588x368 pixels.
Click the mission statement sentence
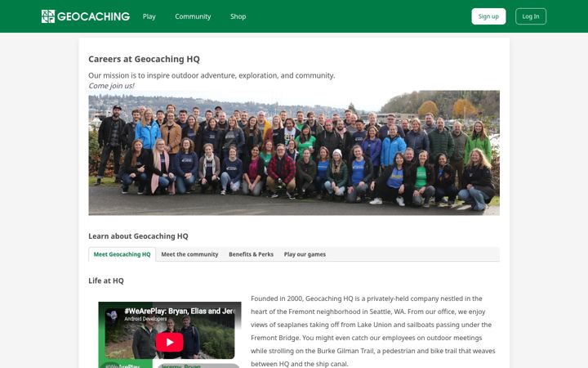point(212,75)
